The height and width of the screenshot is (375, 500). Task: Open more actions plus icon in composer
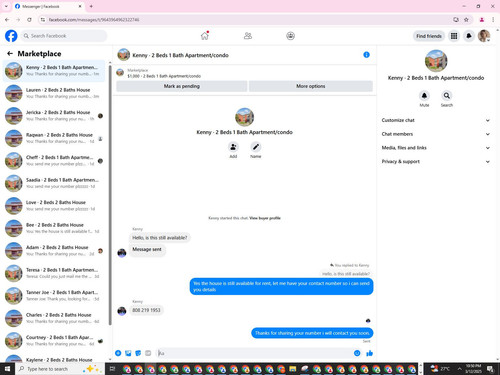(118, 353)
